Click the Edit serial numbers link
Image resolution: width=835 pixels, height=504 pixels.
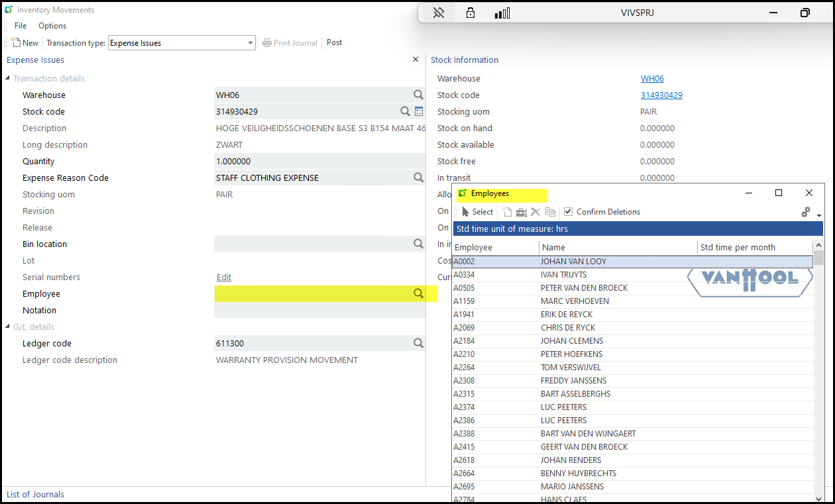(224, 277)
